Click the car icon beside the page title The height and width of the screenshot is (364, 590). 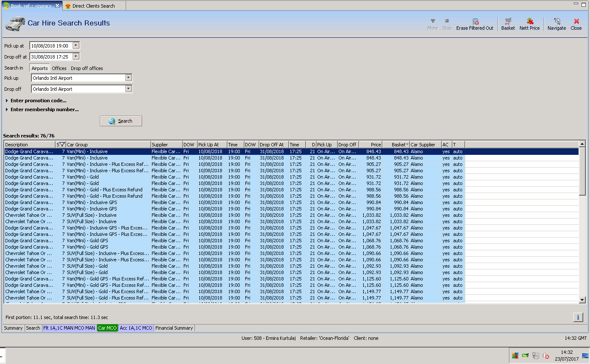point(15,24)
